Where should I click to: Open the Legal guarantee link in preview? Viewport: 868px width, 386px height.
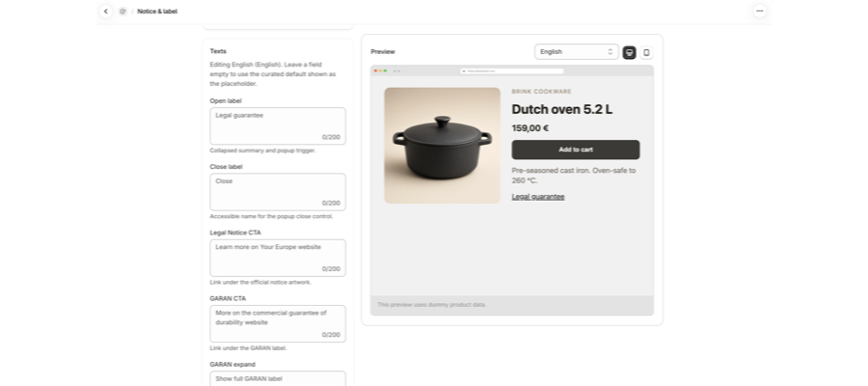pos(538,197)
